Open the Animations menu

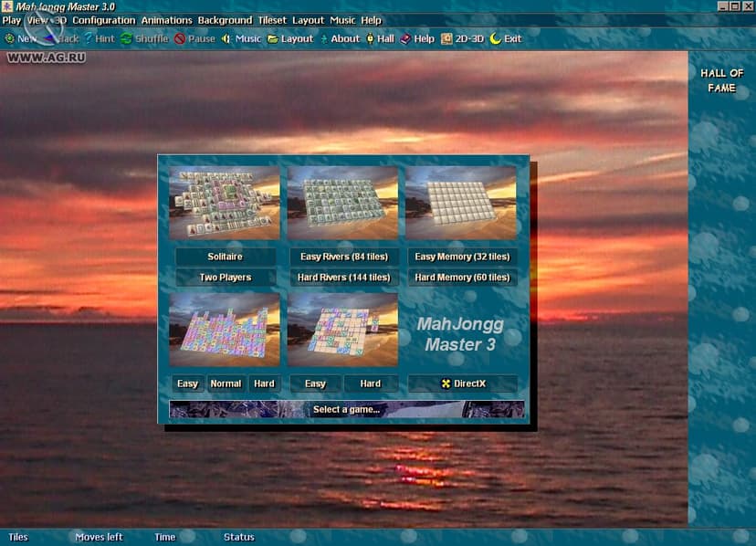pos(166,20)
